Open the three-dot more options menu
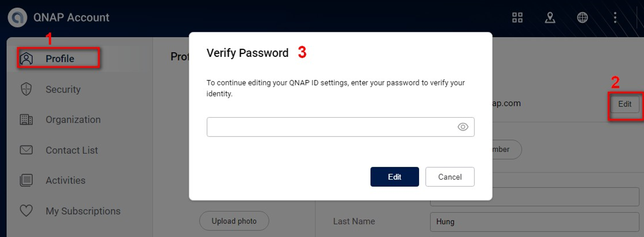The image size is (644, 237). [615, 18]
